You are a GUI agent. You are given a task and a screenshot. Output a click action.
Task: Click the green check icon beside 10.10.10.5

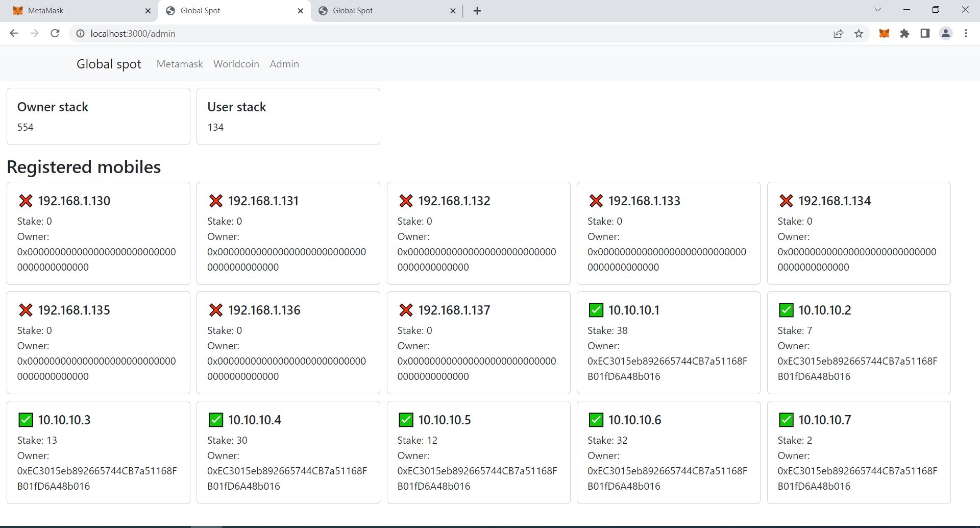click(406, 420)
